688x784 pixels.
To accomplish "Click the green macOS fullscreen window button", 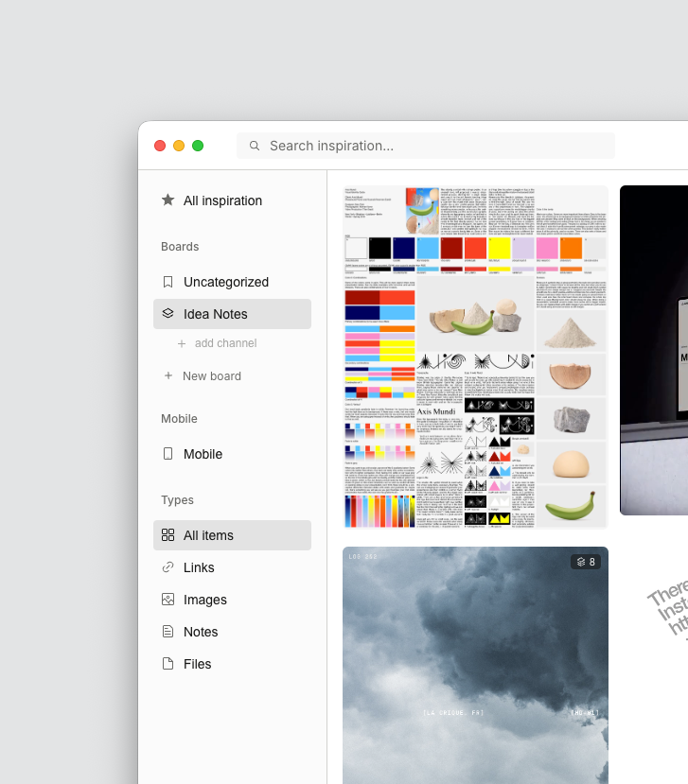I will (198, 146).
